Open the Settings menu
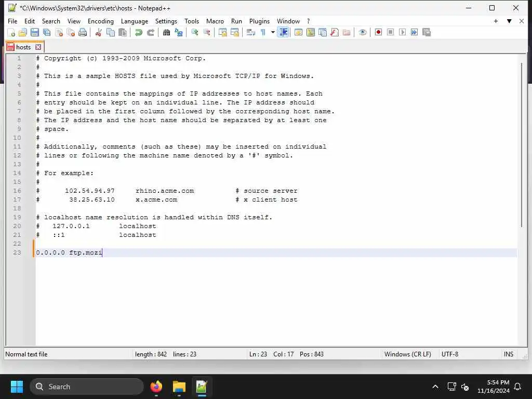This screenshot has width=532, height=399. 166,21
